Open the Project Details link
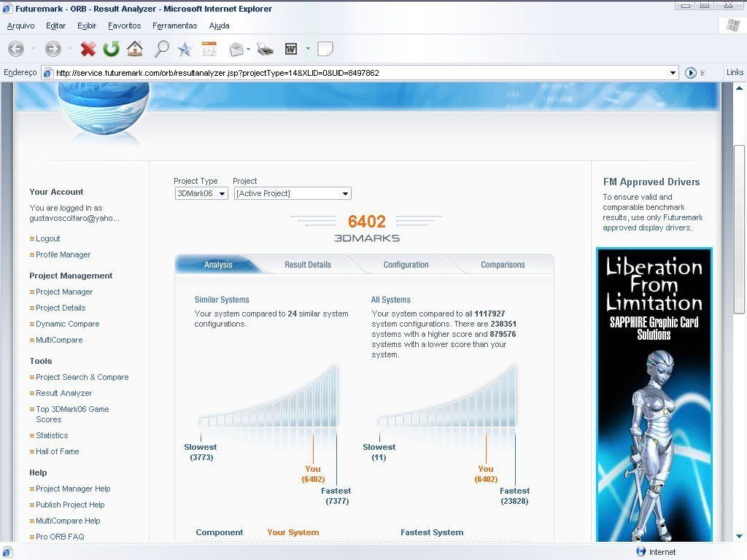Screen dimensions: 747x560 click(x=61, y=308)
